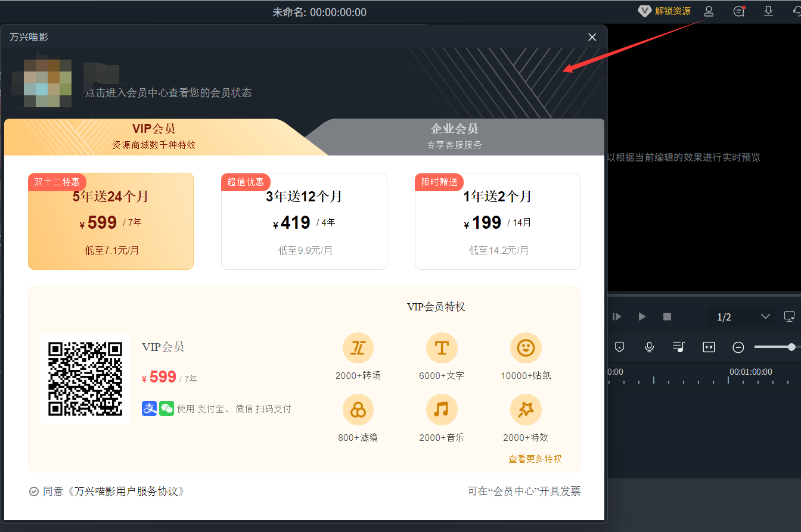Click the VIP diamond icon beside 解锁资源

pyautogui.click(x=644, y=11)
